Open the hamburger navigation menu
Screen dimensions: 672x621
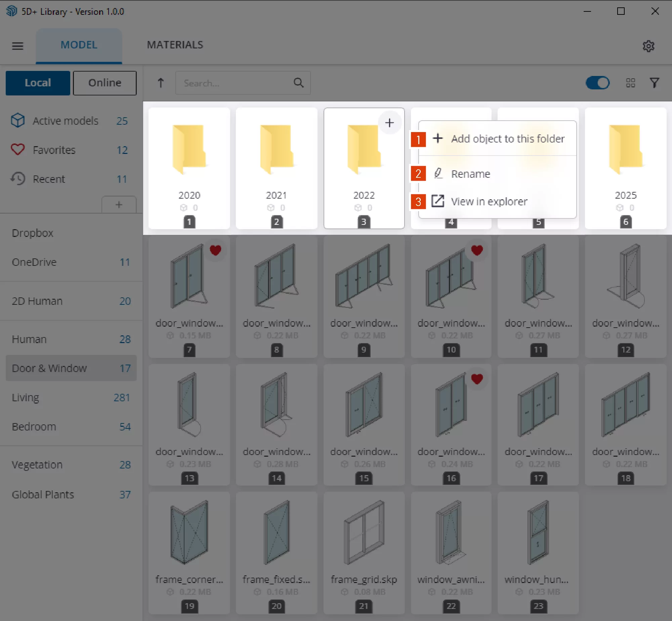click(x=18, y=46)
